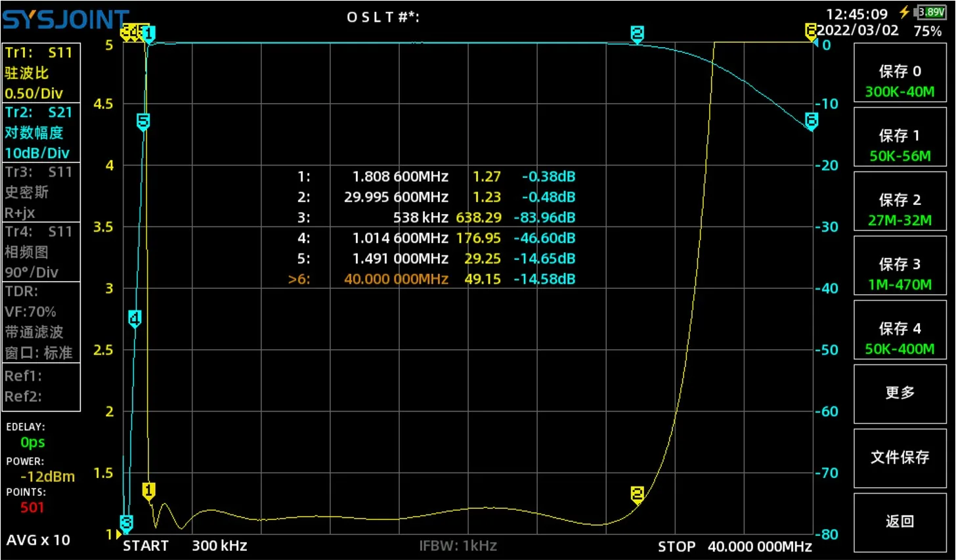956x560 pixels.
Task: Edit the STOP frequency 40.000 000MHz
Action: click(x=760, y=546)
